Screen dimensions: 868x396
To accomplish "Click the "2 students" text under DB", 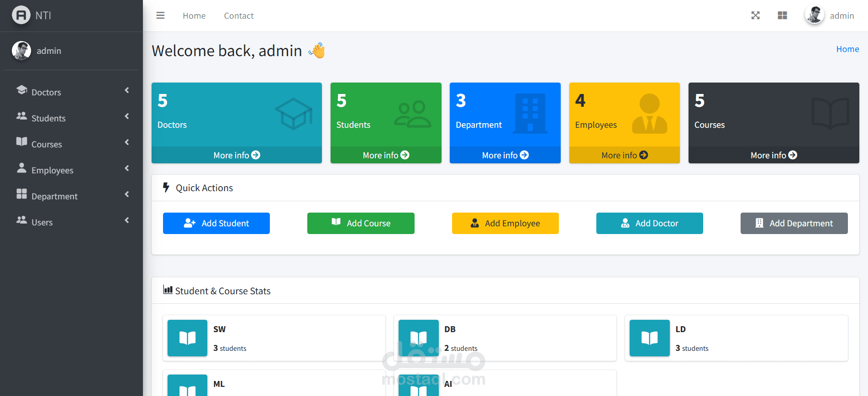I will 461,348.
